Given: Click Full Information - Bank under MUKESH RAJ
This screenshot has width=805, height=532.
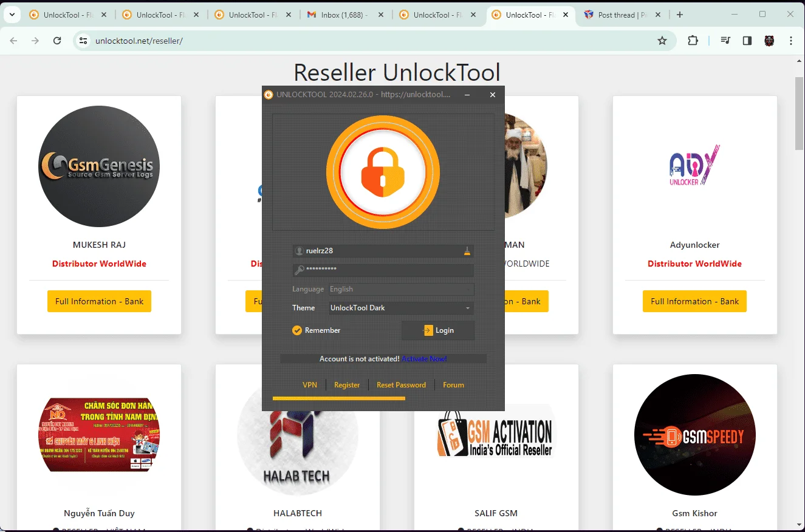Looking at the screenshot, I should pyautogui.click(x=99, y=301).
